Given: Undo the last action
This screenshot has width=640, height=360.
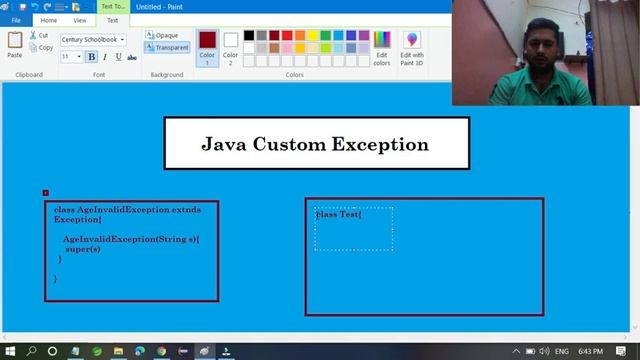Looking at the screenshot, I should (35, 7).
